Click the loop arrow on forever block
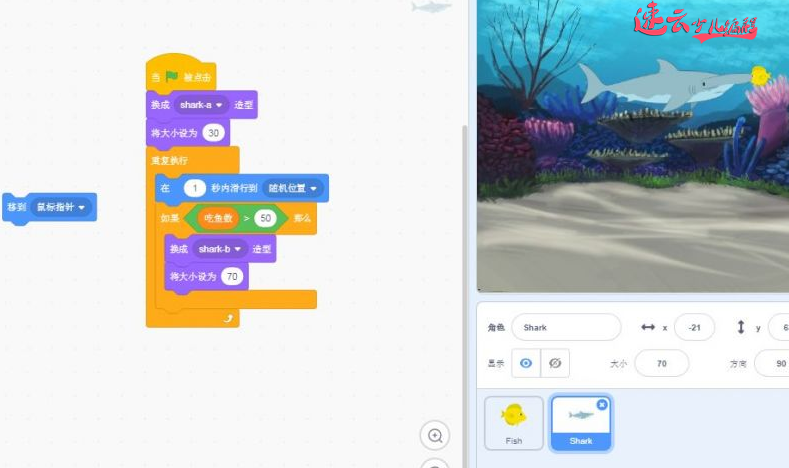This screenshot has height=468, width=789. coord(229,318)
